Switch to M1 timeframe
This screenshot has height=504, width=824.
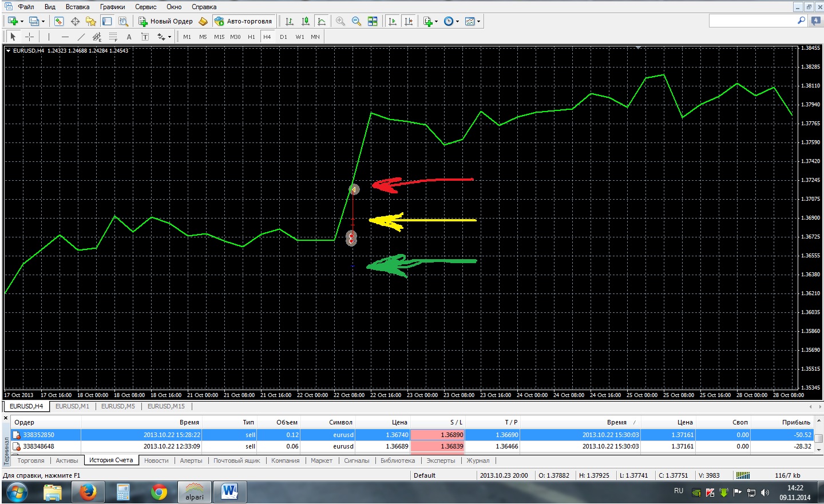coord(187,37)
